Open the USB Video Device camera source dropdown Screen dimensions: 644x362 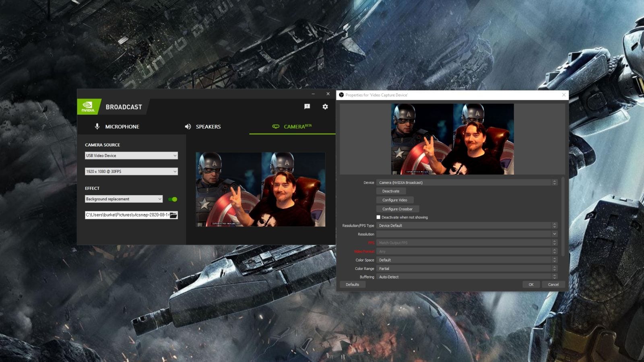coord(131,156)
